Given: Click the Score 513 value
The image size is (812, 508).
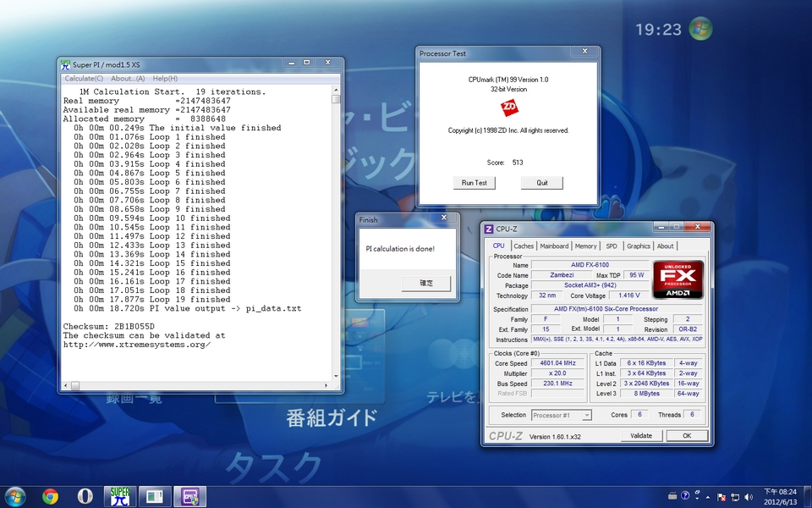Looking at the screenshot, I should 518,163.
